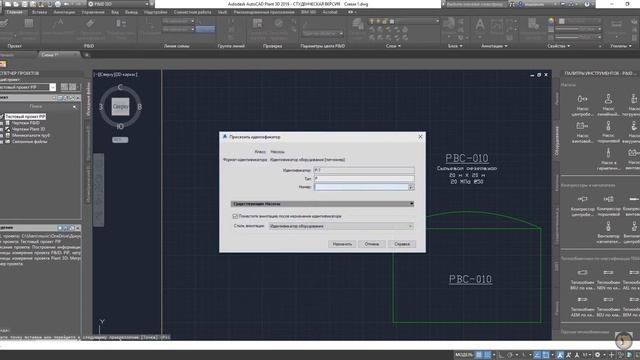Close the Присвоить идентификатор dialog

tap(420, 137)
